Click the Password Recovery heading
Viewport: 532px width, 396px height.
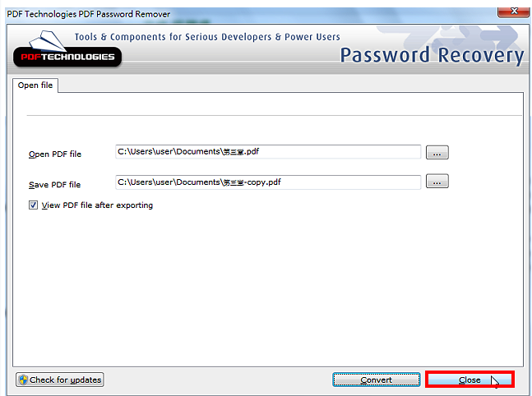coord(432,55)
